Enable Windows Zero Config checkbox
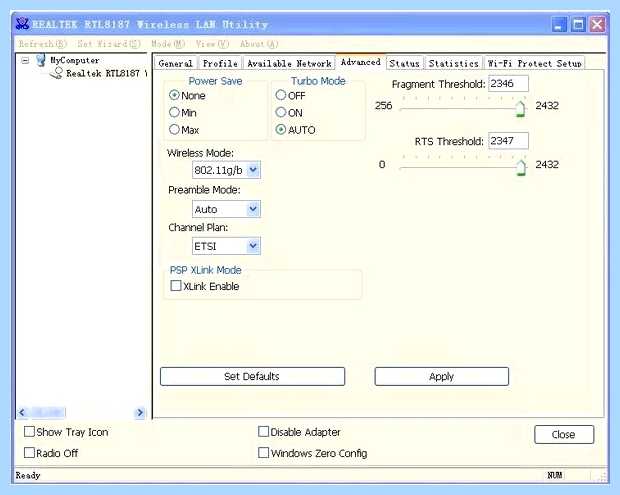This screenshot has width=620, height=495. 263,452
